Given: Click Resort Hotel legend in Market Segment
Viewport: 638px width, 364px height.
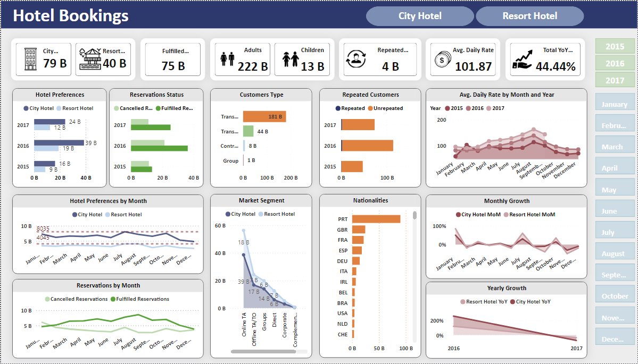Looking at the screenshot, I should pyautogui.click(x=277, y=214).
